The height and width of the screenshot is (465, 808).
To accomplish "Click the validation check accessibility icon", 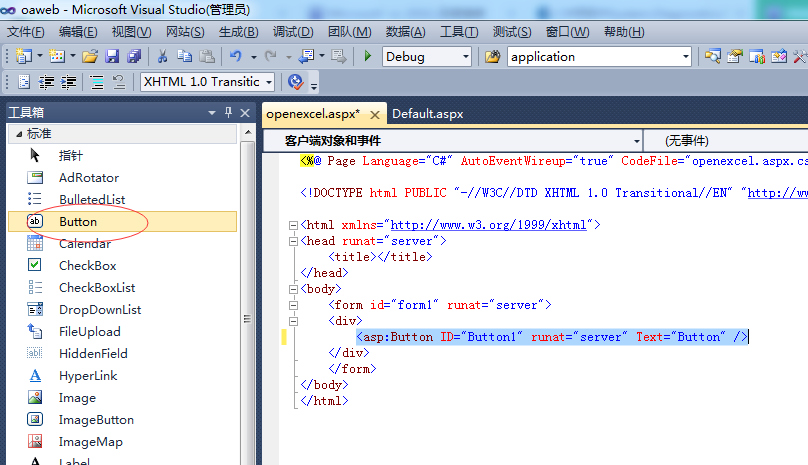I will pyautogui.click(x=296, y=82).
